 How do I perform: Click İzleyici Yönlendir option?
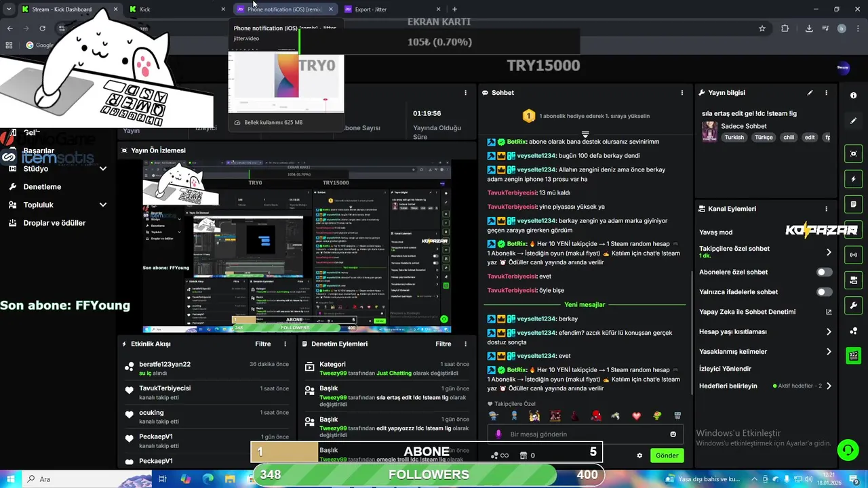click(x=725, y=369)
